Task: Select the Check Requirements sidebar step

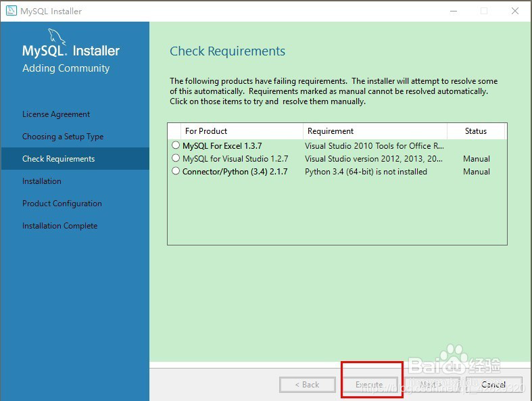Action: point(75,158)
